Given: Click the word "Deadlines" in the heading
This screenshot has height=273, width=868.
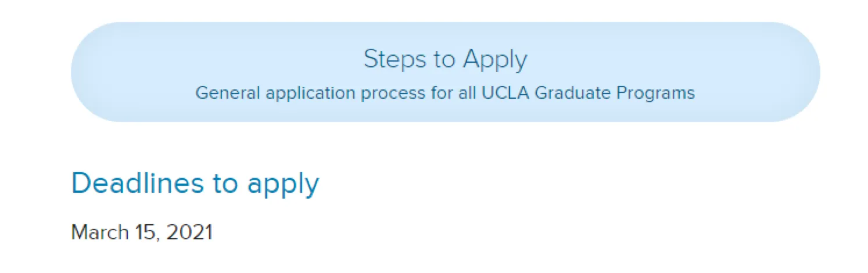Looking at the screenshot, I should click(x=138, y=183).
